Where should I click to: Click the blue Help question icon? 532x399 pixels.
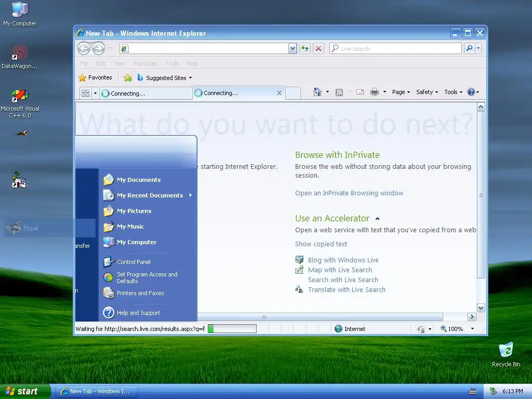pyautogui.click(x=471, y=92)
